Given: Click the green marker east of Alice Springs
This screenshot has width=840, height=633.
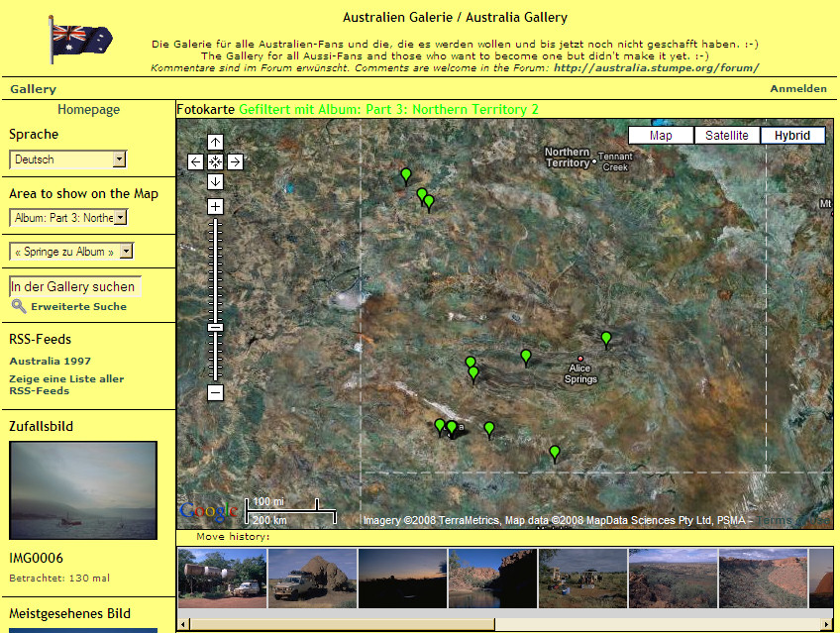Looking at the screenshot, I should click(x=606, y=340).
